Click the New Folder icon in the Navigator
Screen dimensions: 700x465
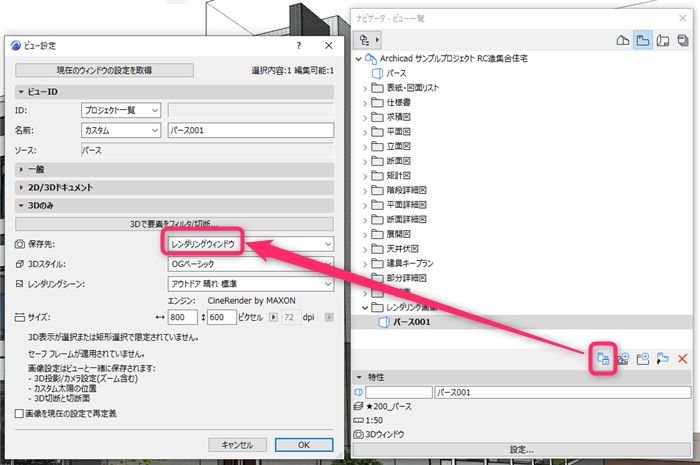tap(643, 358)
